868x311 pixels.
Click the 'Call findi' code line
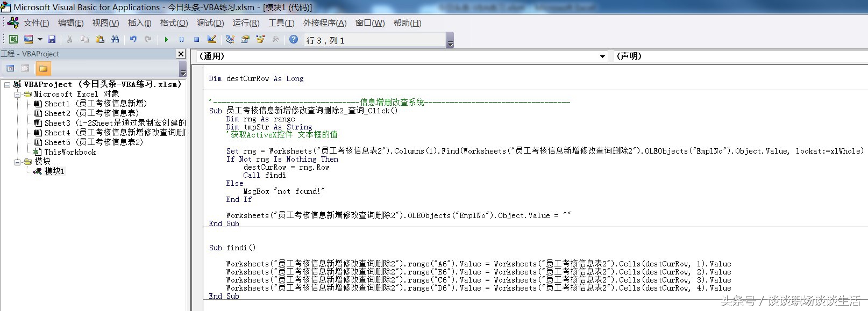coord(265,175)
